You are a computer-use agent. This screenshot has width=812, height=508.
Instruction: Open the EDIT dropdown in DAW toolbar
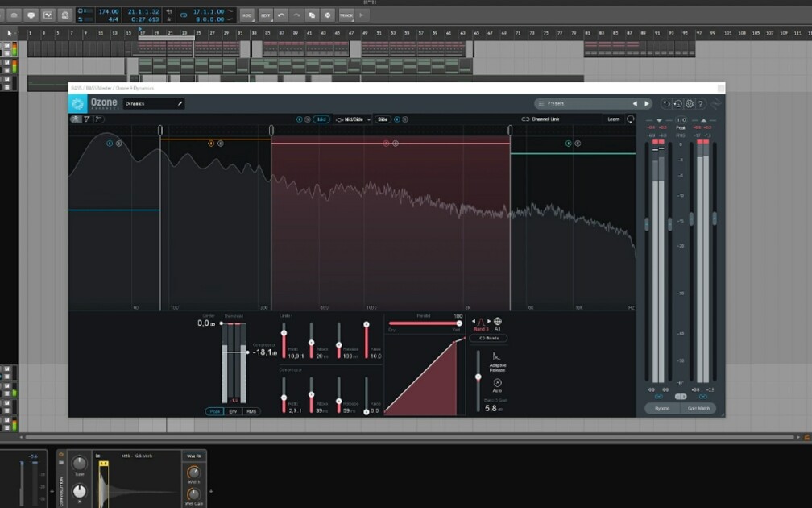266,15
